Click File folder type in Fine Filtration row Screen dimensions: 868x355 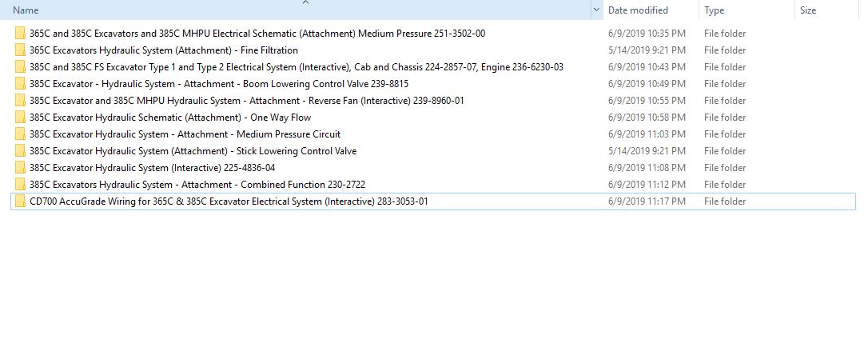[x=725, y=50]
